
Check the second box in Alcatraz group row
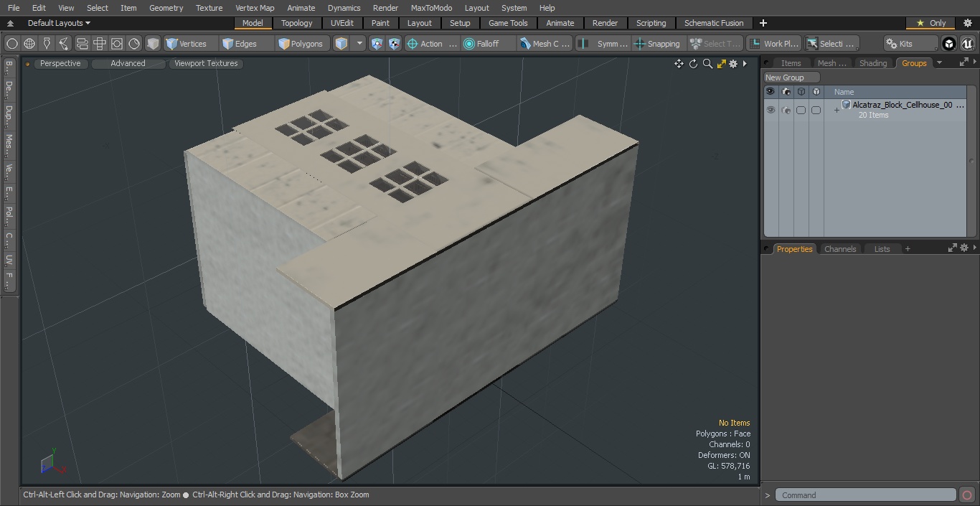[816, 110]
